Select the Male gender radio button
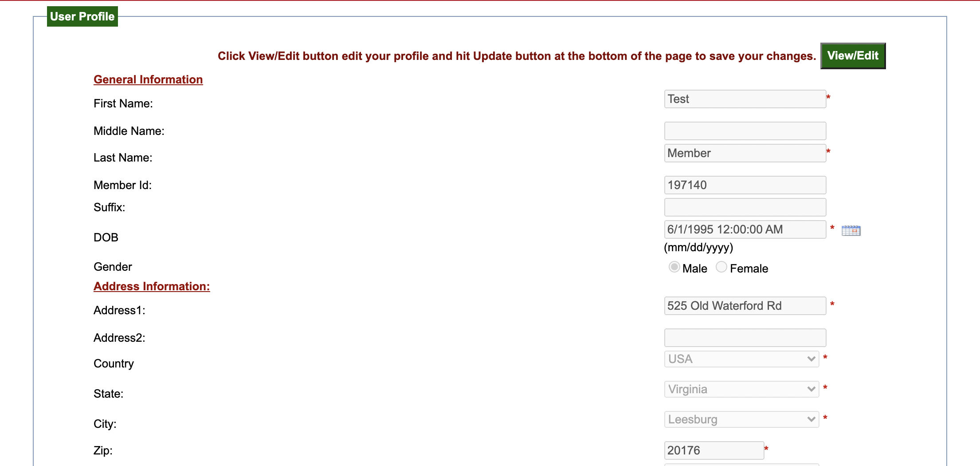This screenshot has width=980, height=466. [674, 267]
